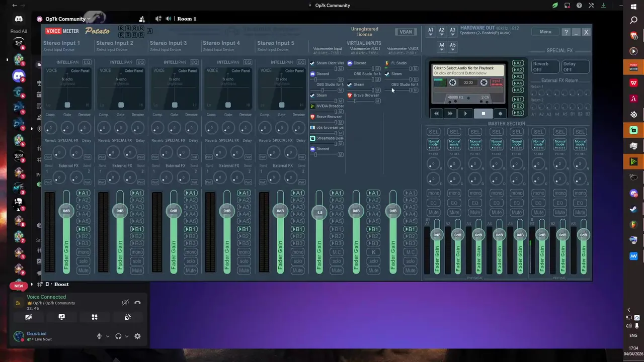
Task: Enable solo on Stereo Input 2
Action: [137, 261]
